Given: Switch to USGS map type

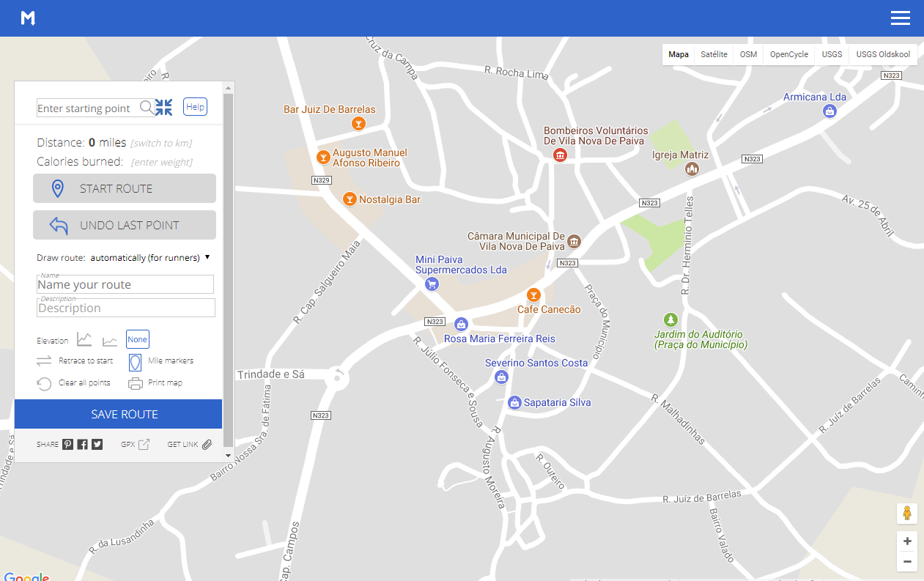Looking at the screenshot, I should click(832, 55).
